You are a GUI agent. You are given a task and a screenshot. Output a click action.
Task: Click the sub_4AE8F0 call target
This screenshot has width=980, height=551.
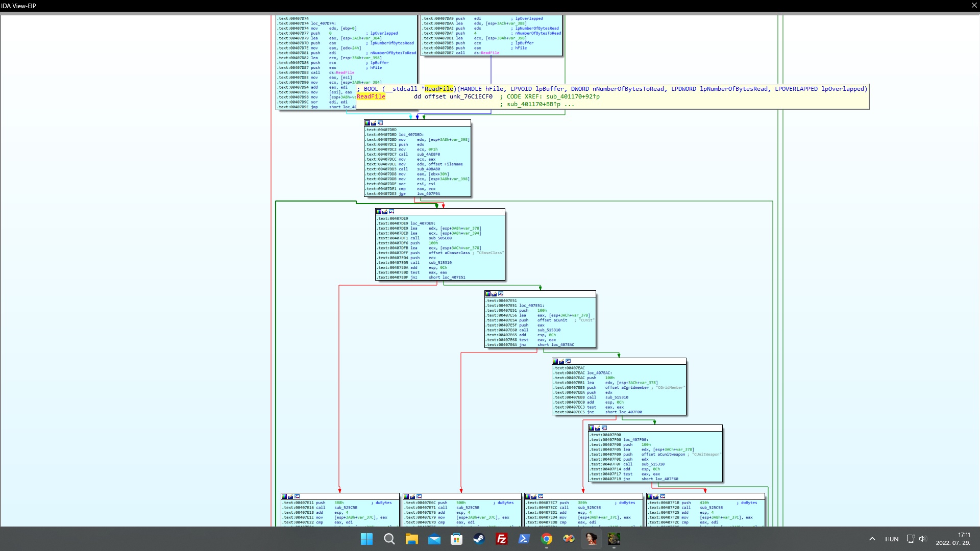(x=428, y=155)
